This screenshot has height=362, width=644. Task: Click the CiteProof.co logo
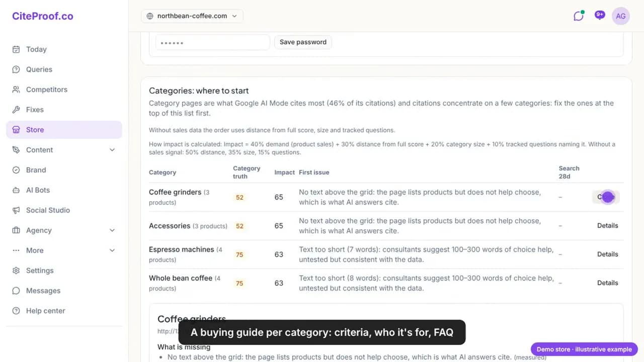[x=43, y=16]
